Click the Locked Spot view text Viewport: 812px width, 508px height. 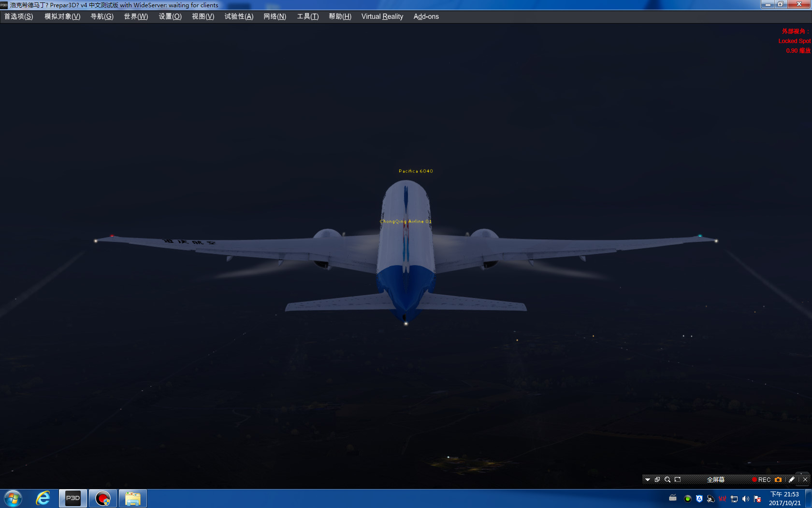(x=795, y=41)
